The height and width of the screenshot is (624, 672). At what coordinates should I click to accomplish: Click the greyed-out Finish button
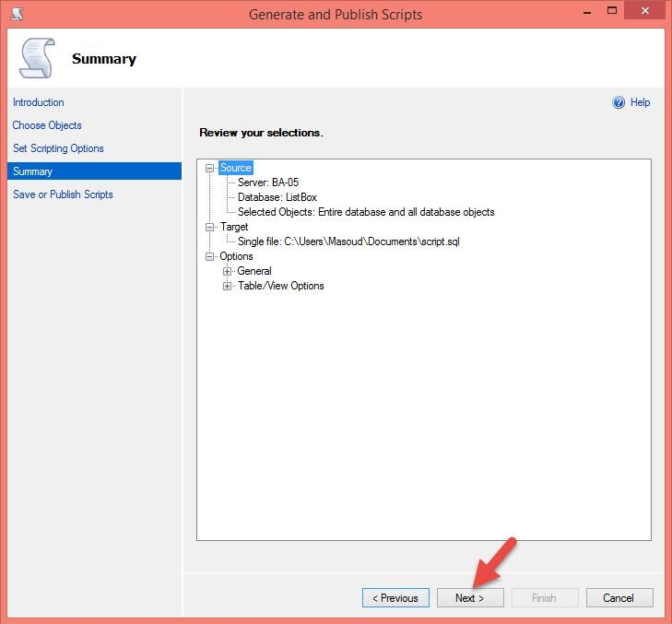click(x=545, y=598)
